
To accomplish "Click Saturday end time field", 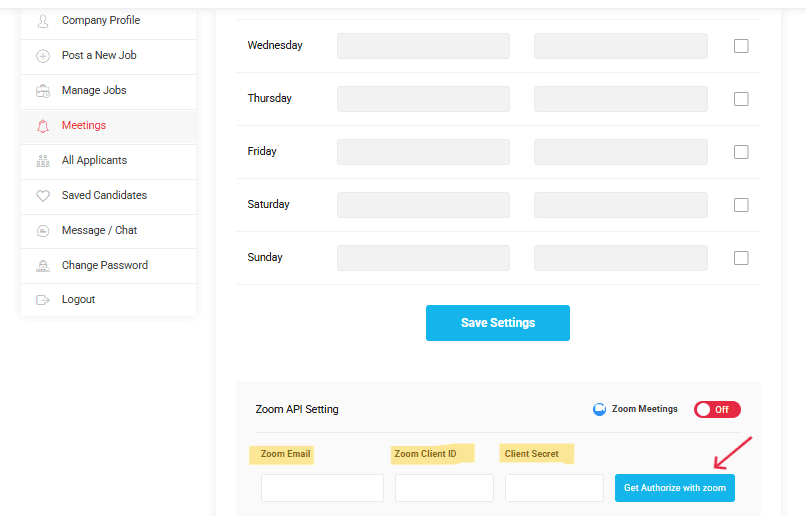I will (620, 205).
